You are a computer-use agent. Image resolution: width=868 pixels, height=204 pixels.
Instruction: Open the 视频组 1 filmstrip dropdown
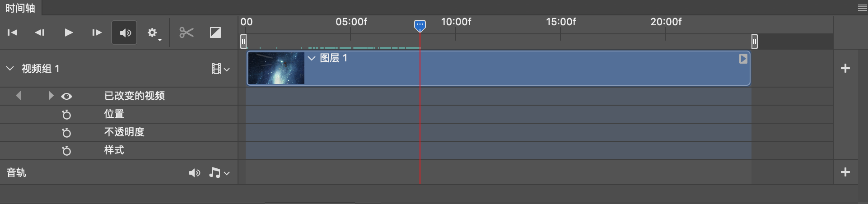[220, 69]
